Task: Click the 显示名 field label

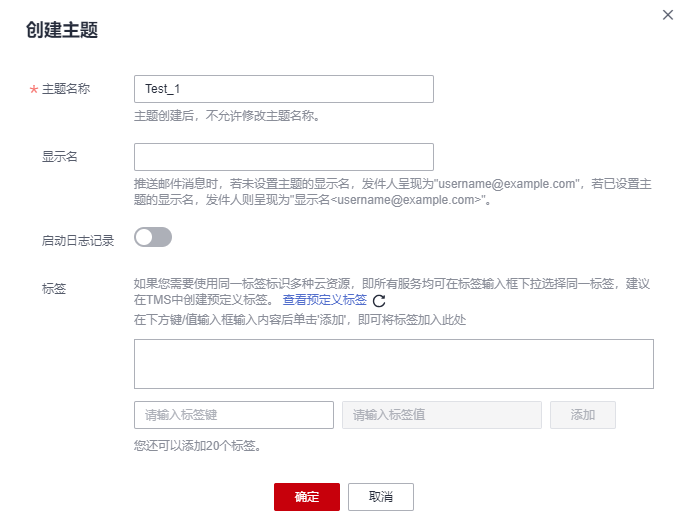Action: pyautogui.click(x=60, y=157)
